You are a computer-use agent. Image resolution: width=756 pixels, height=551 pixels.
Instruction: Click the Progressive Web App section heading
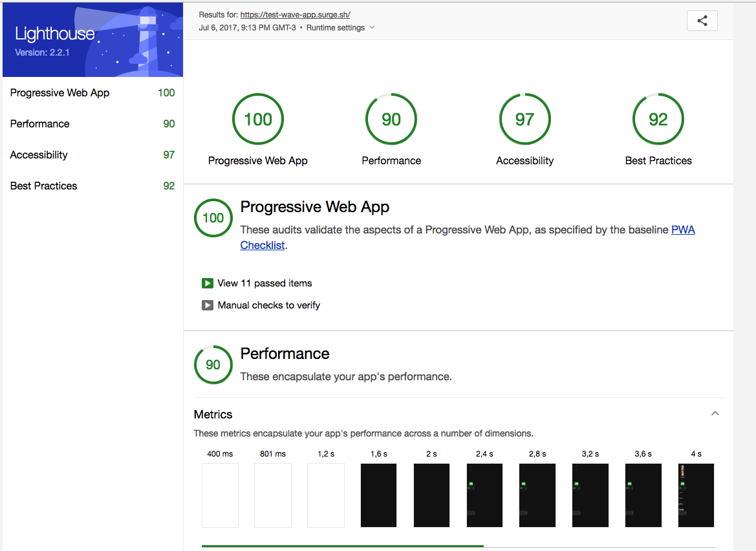tap(315, 207)
